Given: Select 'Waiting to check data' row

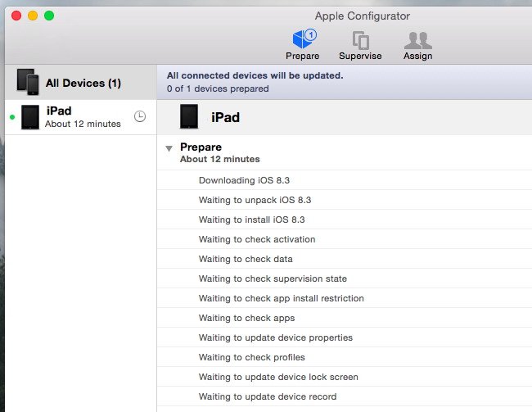Looking at the screenshot, I should (x=345, y=259).
